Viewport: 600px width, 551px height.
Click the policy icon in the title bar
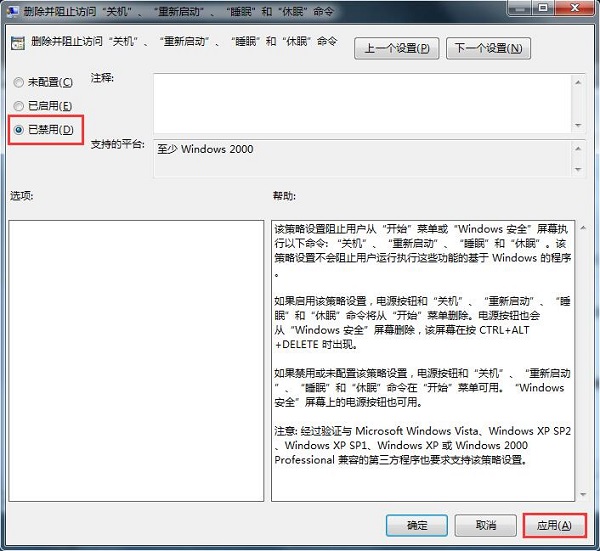(x=11, y=11)
